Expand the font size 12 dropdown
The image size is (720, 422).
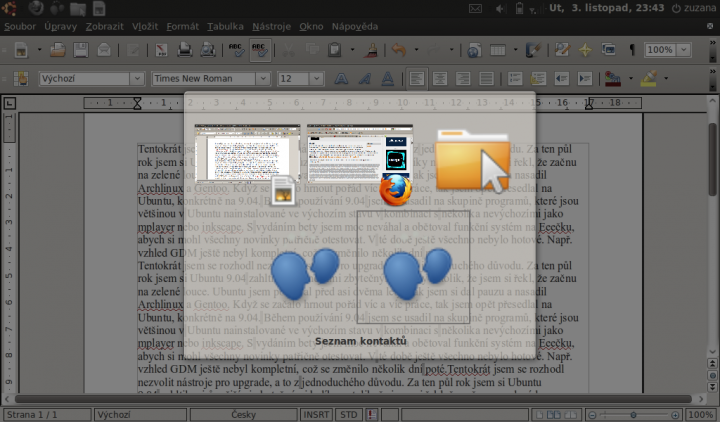coord(317,78)
